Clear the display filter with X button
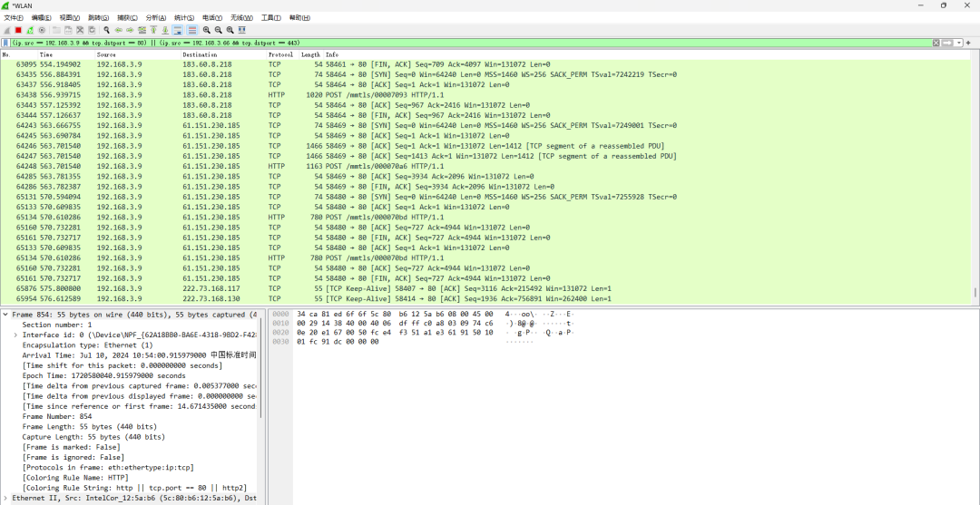Viewport: 980px width, 505px height. click(936, 43)
